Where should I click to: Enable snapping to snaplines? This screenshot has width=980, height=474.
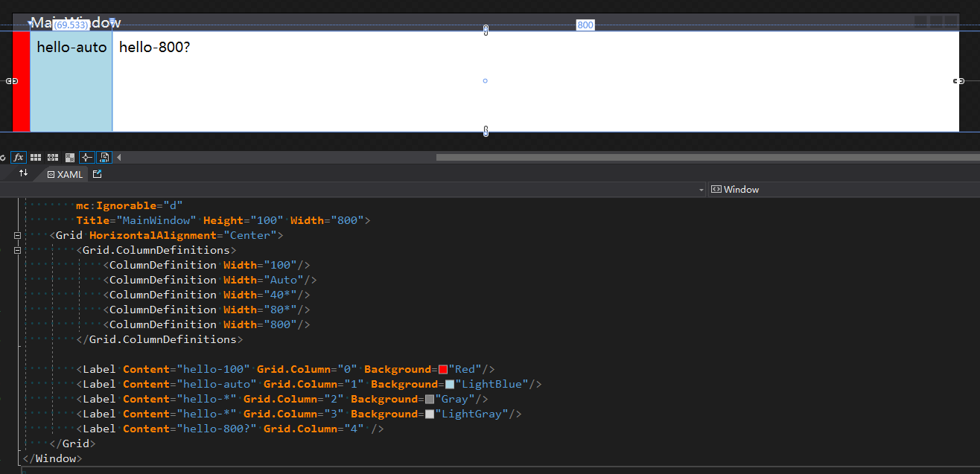pyautogui.click(x=86, y=157)
